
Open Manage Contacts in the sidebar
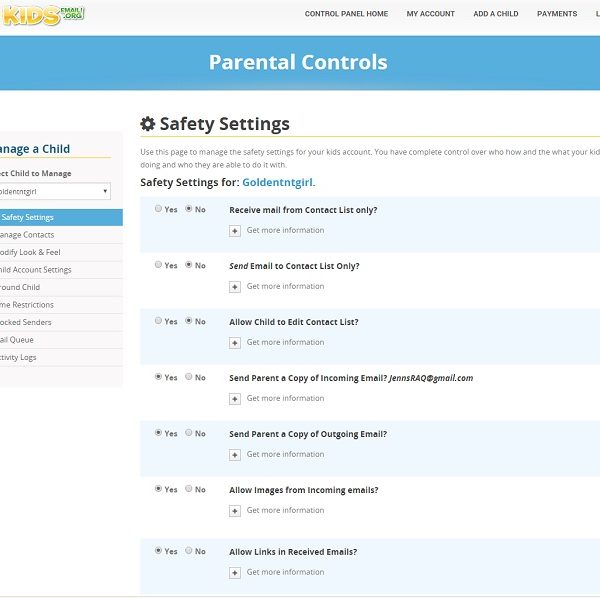point(61,235)
